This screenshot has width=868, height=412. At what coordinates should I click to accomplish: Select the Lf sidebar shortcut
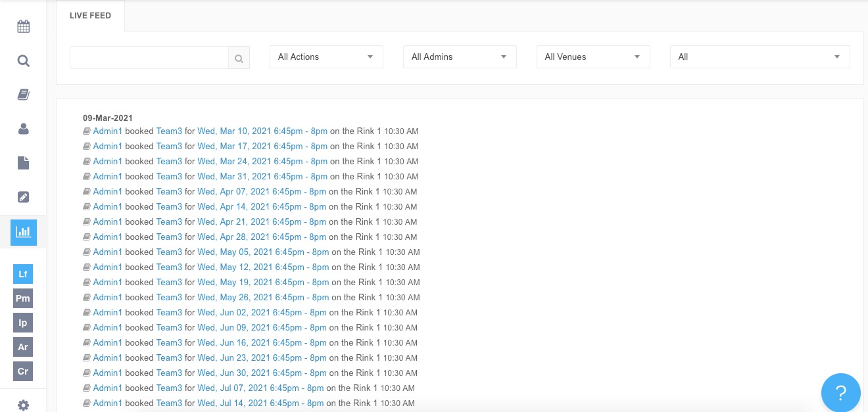[23, 274]
